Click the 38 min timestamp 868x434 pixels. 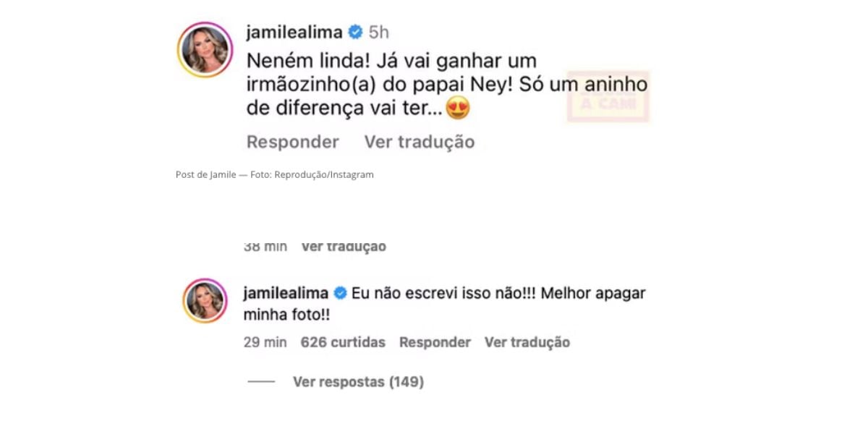coord(265,247)
